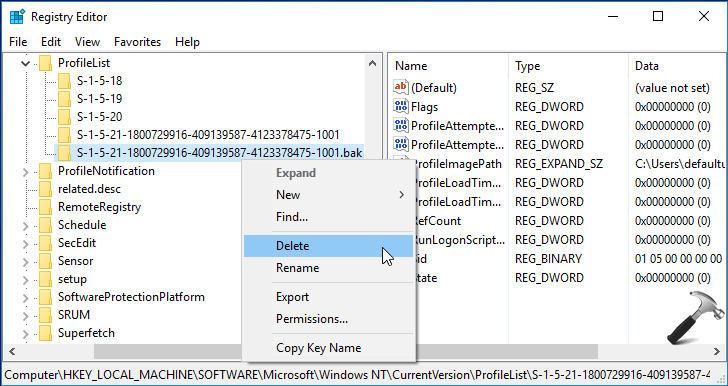
Task: Click the string icon beside (Default) value
Action: pyautogui.click(x=401, y=87)
